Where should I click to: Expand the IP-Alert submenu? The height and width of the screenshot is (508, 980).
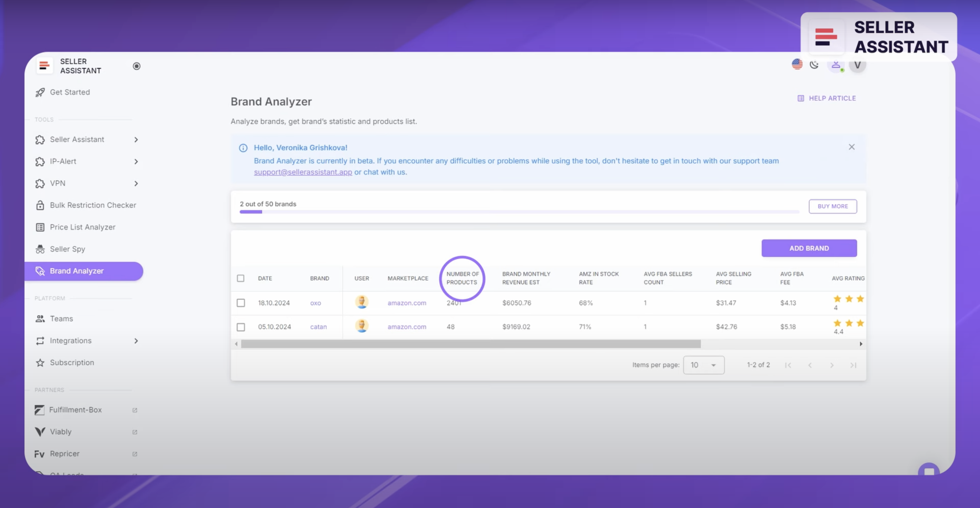tap(136, 161)
